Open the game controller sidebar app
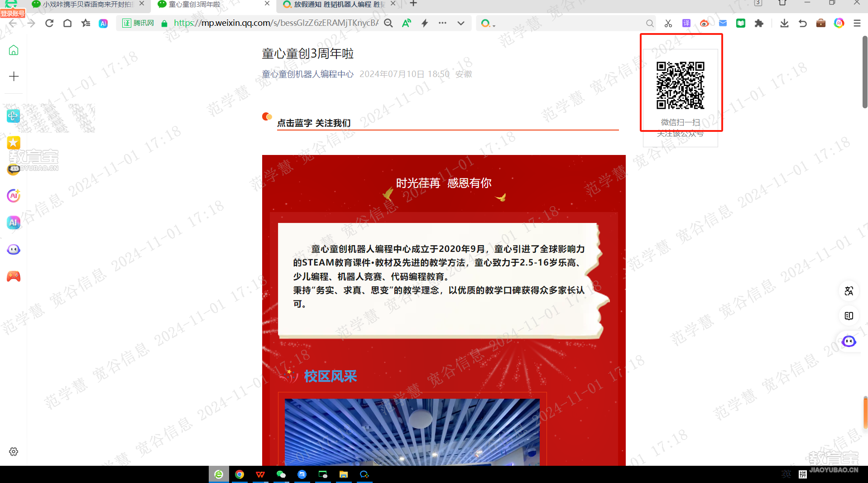Screen dimensions: 868x483 pyautogui.click(x=14, y=276)
